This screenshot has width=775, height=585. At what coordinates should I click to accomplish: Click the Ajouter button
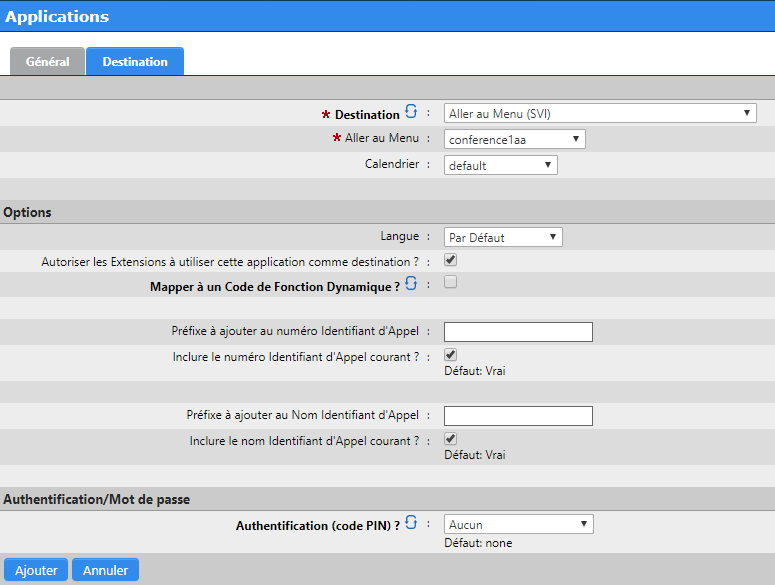[x=36, y=570]
